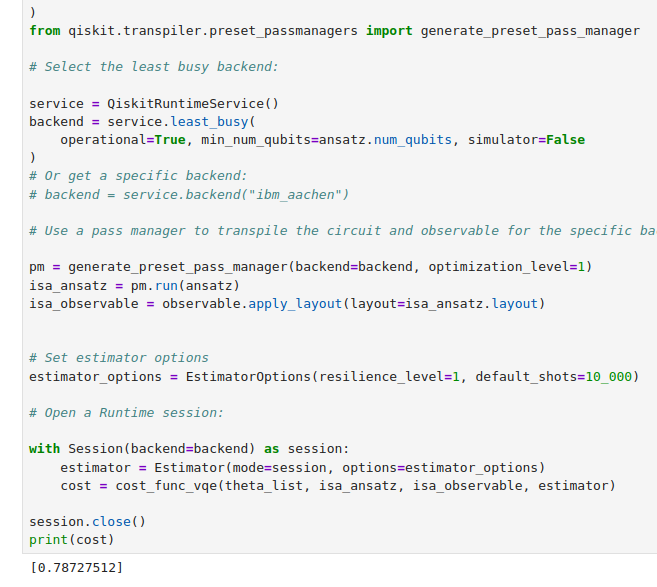Place cursor on session.close() line
This screenshot has height=587, width=657.
[88, 522]
